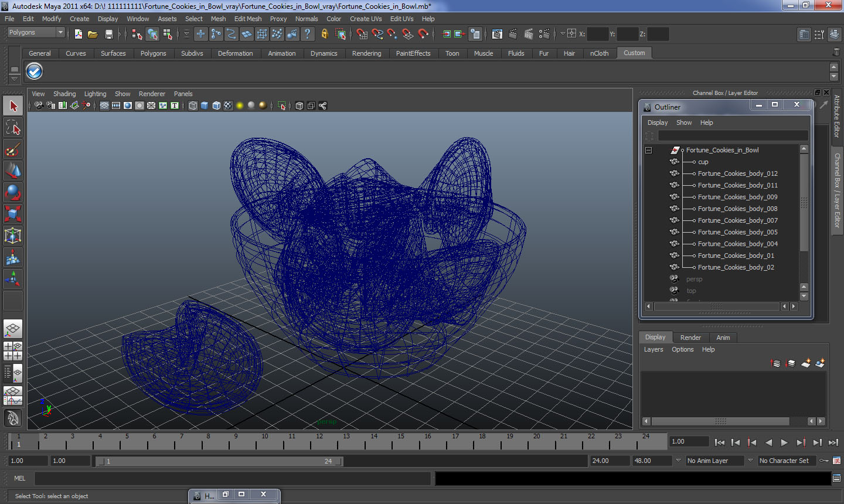
Task: Activate the Paint Selection tool
Action: (x=13, y=149)
